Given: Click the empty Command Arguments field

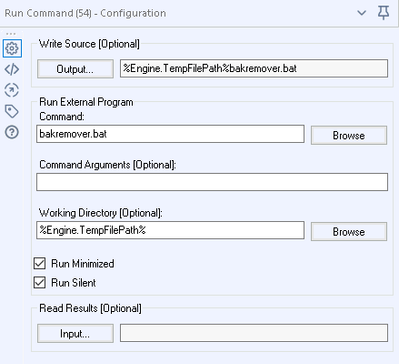Looking at the screenshot, I should coord(212,182).
